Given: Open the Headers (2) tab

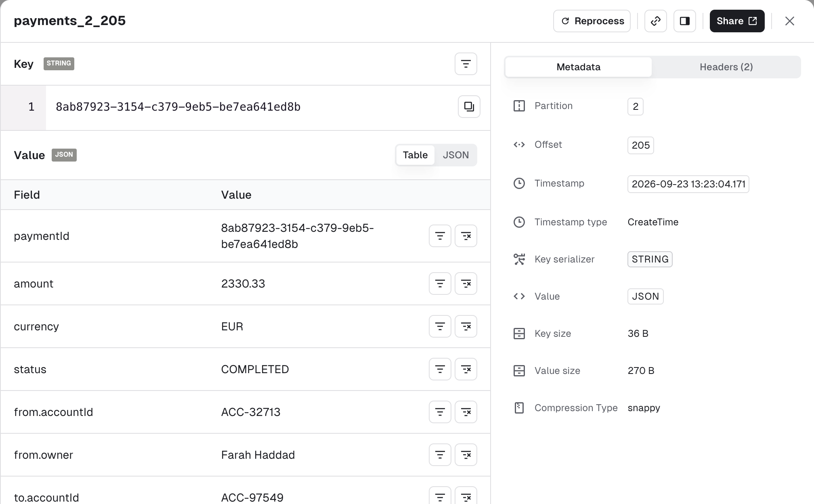Looking at the screenshot, I should tap(726, 67).
